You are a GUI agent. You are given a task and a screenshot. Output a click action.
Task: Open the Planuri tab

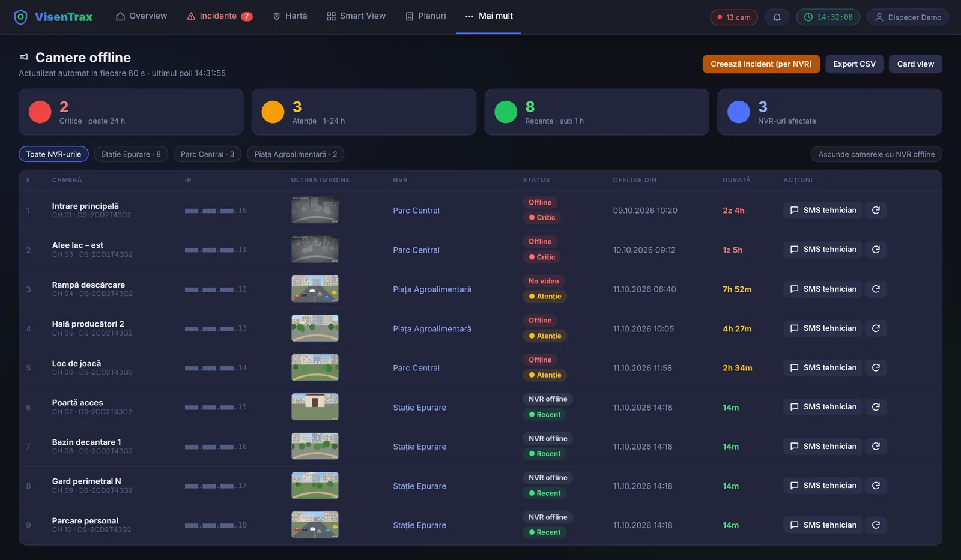pyautogui.click(x=426, y=16)
